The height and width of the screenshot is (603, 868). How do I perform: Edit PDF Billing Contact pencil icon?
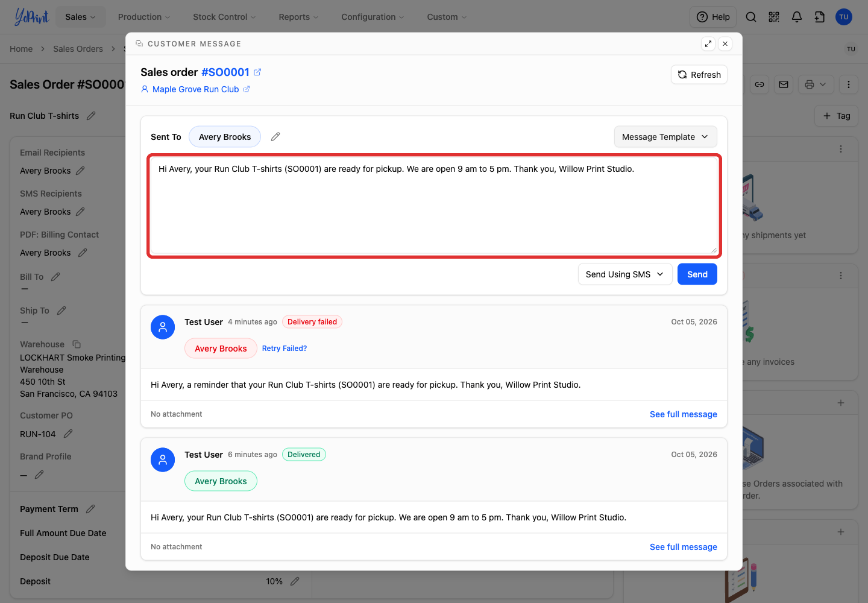(x=83, y=253)
